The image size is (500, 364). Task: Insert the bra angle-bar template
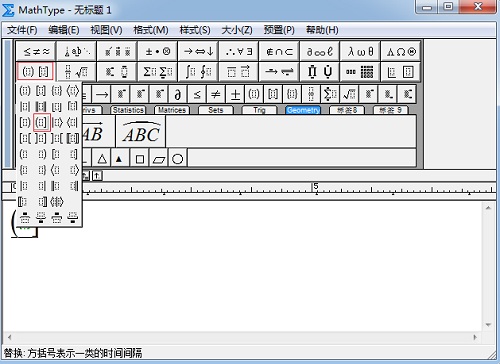click(73, 122)
